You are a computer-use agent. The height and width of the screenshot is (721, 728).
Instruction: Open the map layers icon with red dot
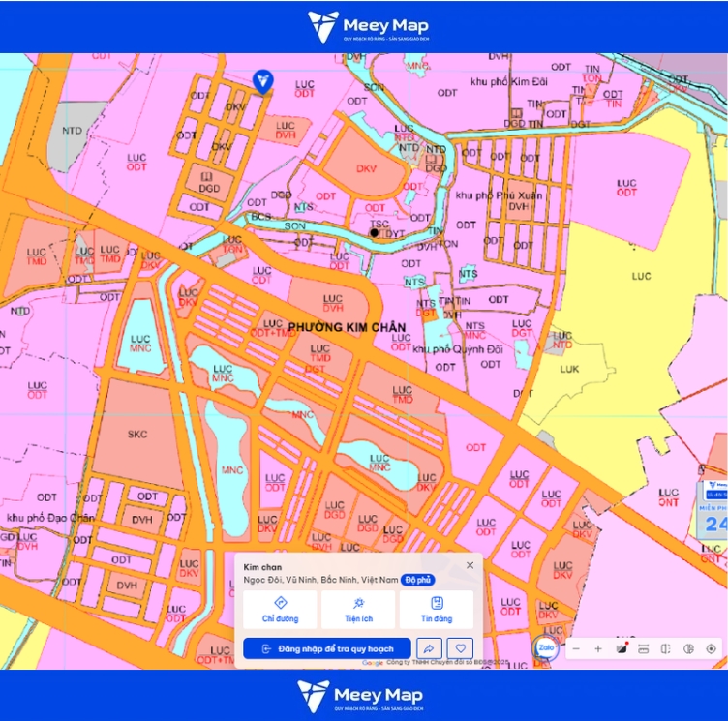[622, 648]
